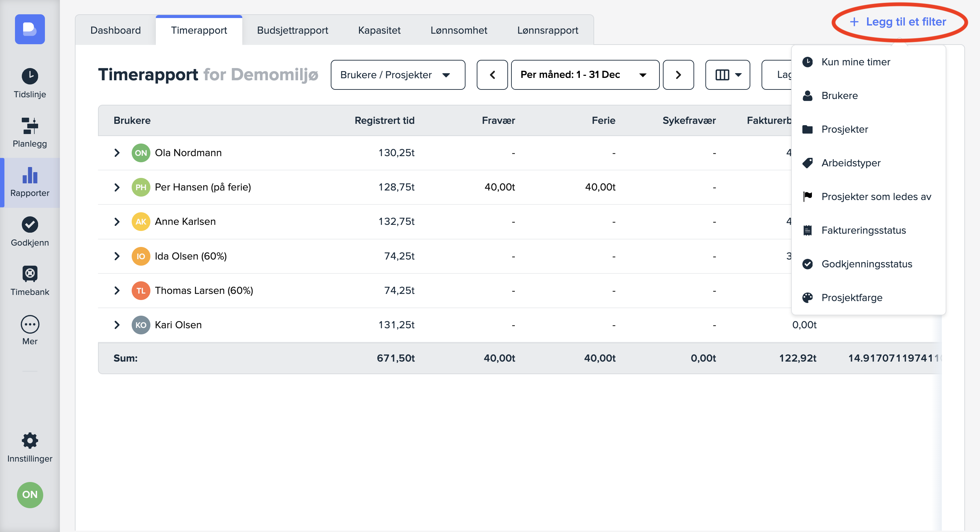Click the Mer three-dots icon
Image resolution: width=980 pixels, height=532 pixels.
(30, 325)
